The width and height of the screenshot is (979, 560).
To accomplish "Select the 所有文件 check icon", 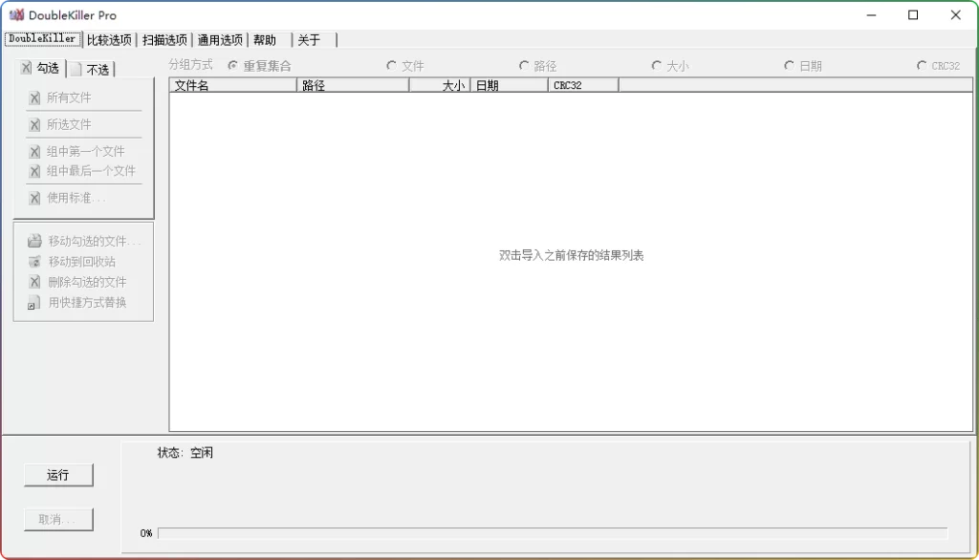I will (33, 97).
